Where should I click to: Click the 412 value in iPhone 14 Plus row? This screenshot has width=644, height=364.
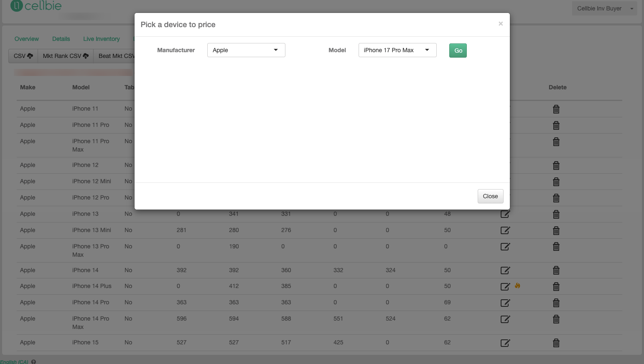[x=234, y=286]
